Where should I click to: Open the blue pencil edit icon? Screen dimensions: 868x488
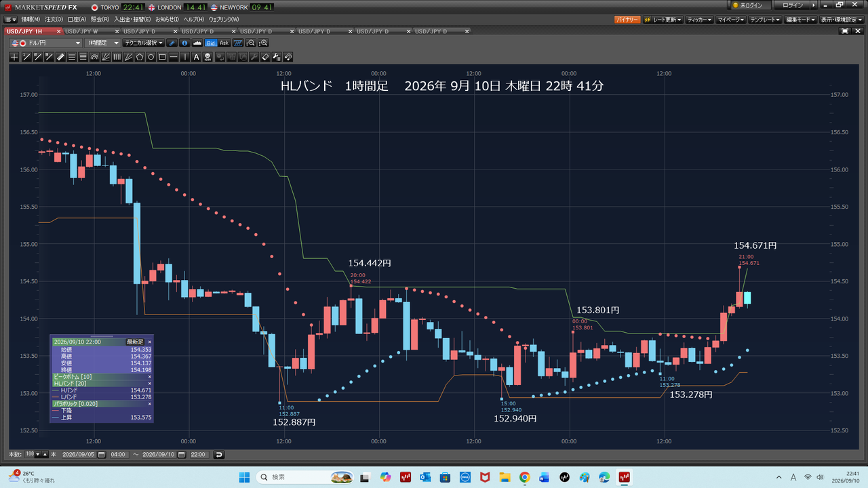coord(172,43)
